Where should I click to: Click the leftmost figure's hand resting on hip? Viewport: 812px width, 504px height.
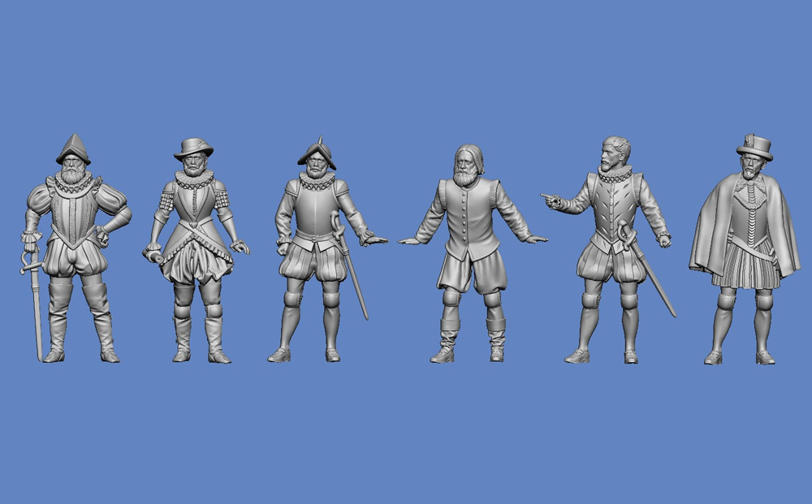pyautogui.click(x=103, y=237)
